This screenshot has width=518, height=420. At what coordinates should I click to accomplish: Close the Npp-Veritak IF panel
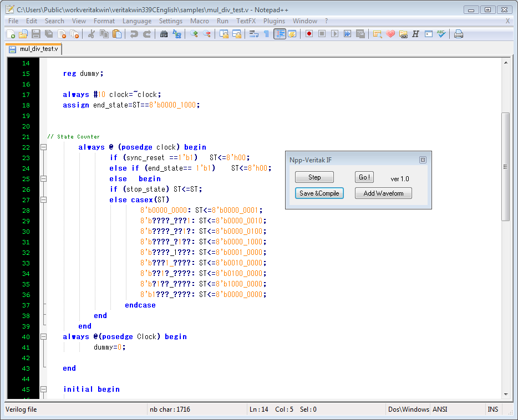pos(423,160)
